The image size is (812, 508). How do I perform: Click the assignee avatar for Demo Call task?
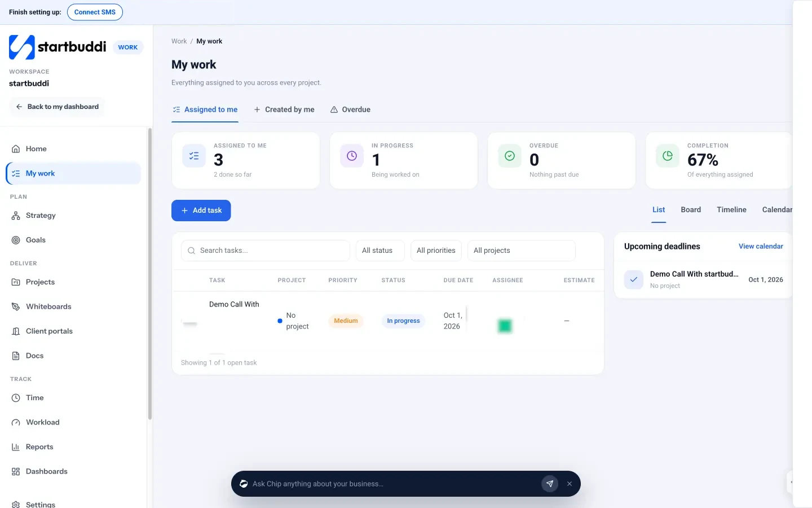pyautogui.click(x=505, y=326)
